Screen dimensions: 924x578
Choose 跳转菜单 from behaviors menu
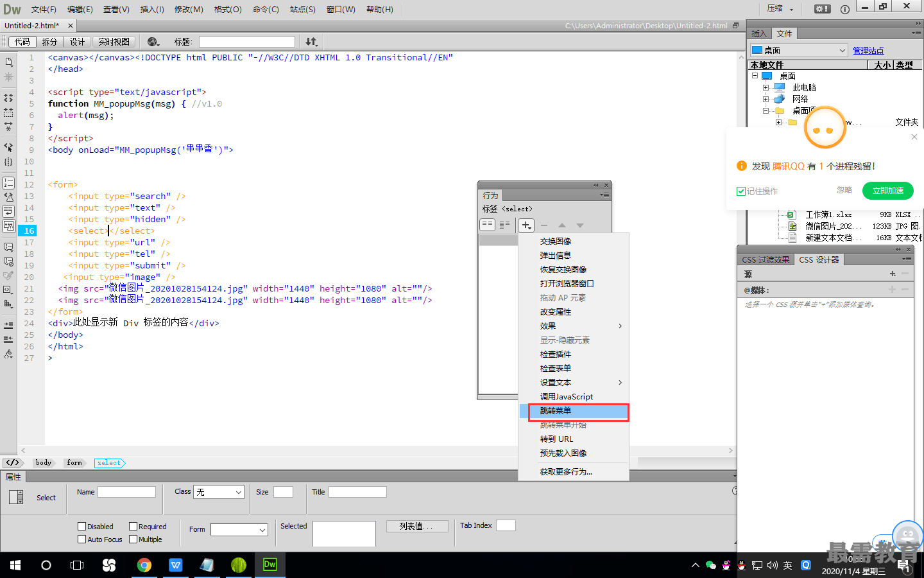tap(574, 411)
